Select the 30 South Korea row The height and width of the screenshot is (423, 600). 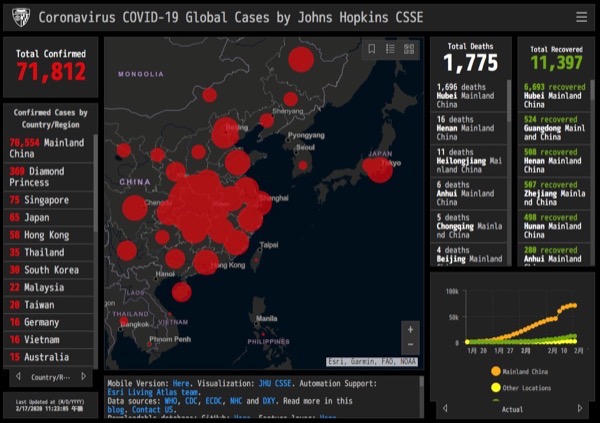coord(48,270)
